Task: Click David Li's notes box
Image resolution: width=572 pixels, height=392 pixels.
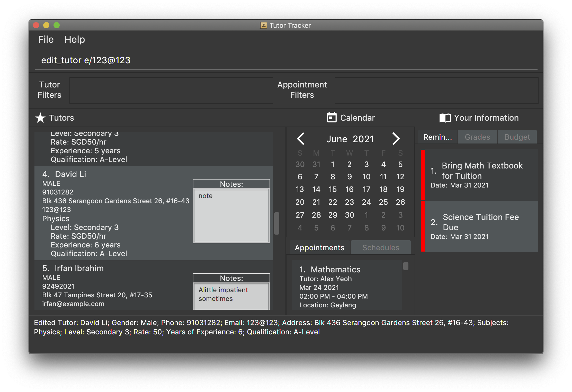Action: click(231, 216)
